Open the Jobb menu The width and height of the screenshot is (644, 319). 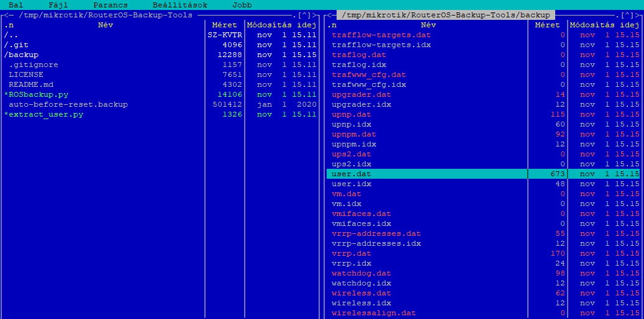242,6
